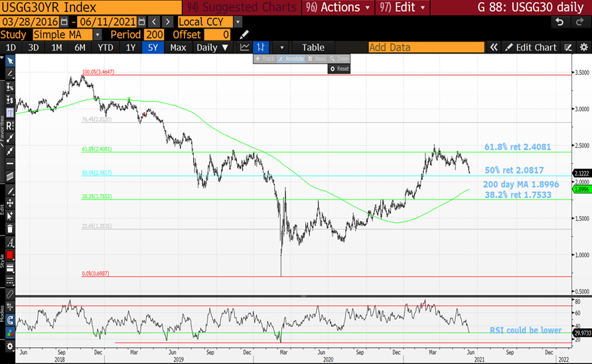This screenshot has height=364, width=592.
Task: Select the Max range tab
Action: tap(178, 48)
